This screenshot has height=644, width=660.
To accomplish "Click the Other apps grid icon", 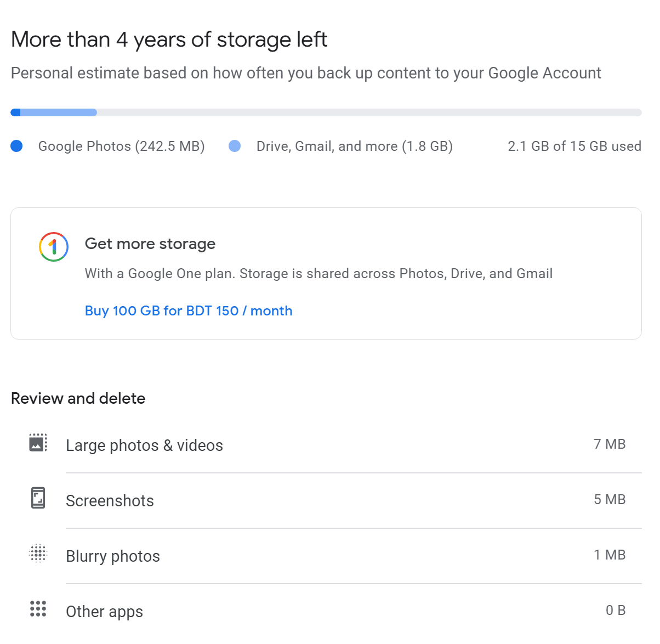I will [x=38, y=609].
